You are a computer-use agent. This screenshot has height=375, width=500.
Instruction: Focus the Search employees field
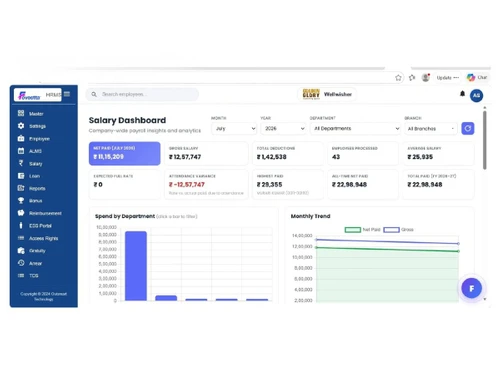tap(142, 94)
